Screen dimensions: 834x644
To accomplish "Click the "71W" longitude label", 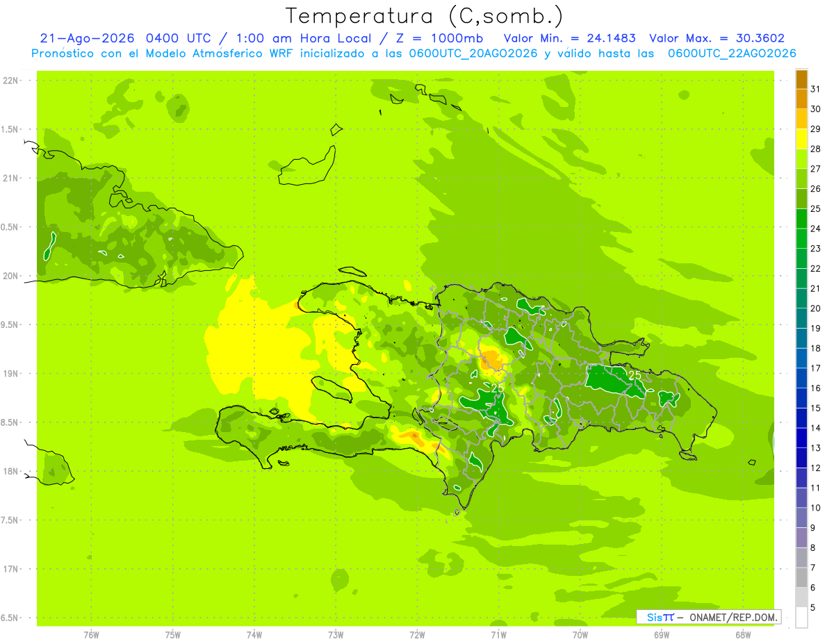I will pyautogui.click(x=498, y=635).
